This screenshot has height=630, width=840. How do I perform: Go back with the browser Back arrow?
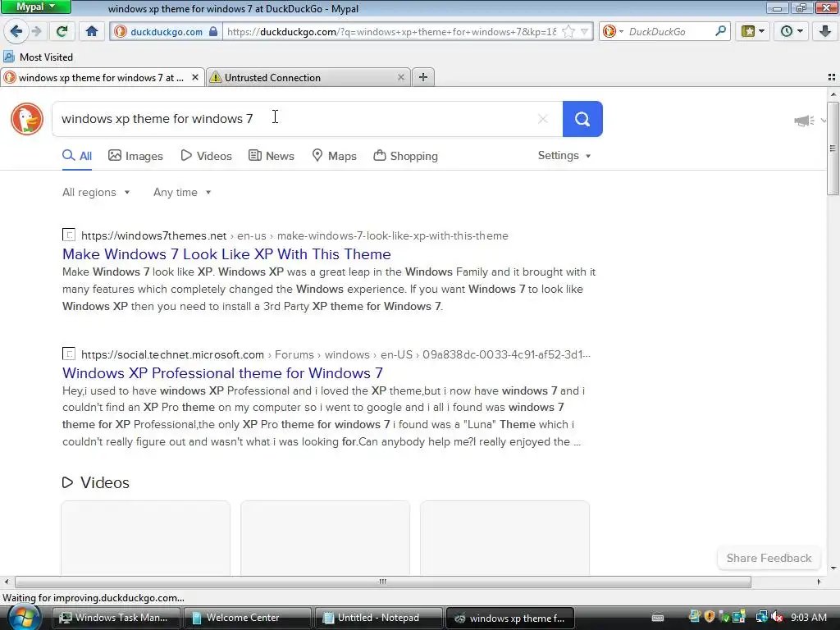[16, 31]
